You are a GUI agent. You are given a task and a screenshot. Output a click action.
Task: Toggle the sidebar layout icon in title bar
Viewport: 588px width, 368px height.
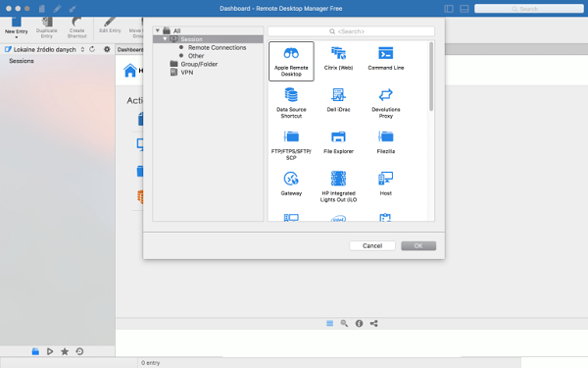click(x=449, y=9)
